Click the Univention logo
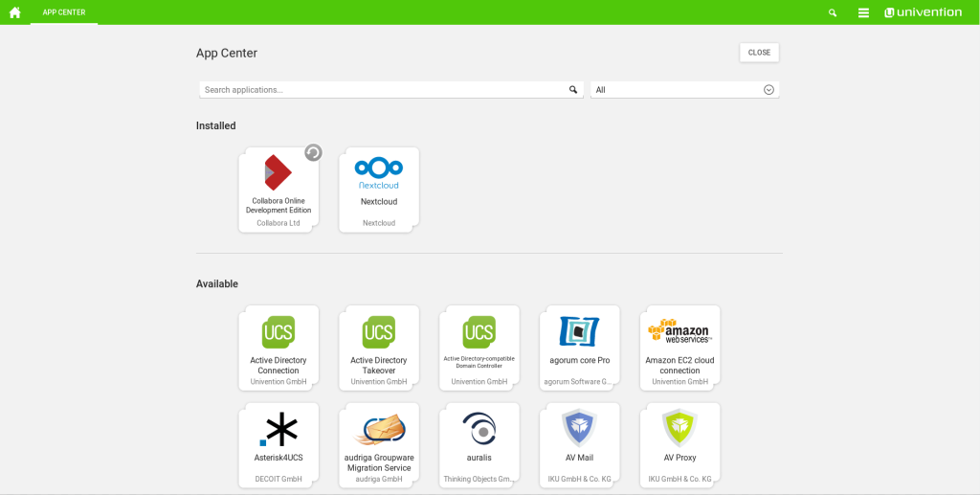The image size is (980, 495). (x=924, y=12)
